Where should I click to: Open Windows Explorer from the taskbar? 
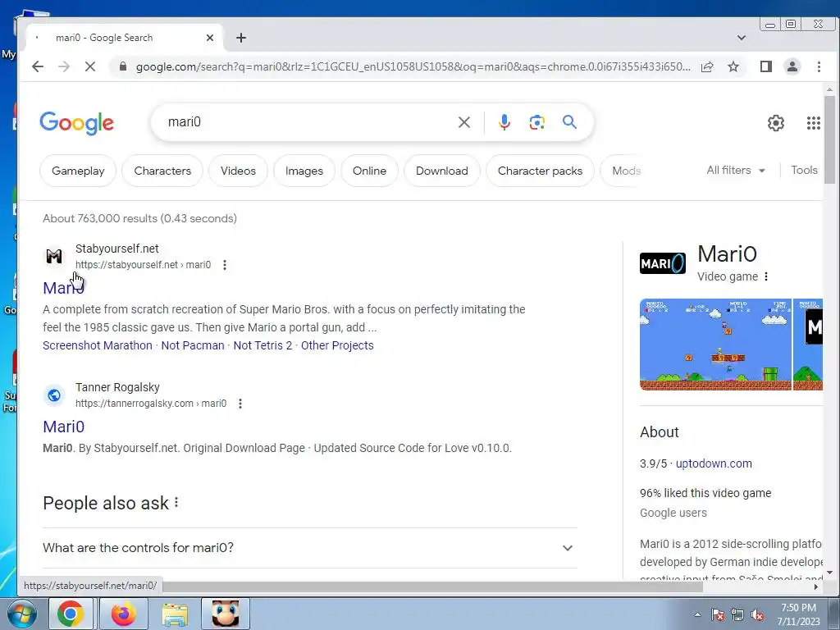click(175, 614)
